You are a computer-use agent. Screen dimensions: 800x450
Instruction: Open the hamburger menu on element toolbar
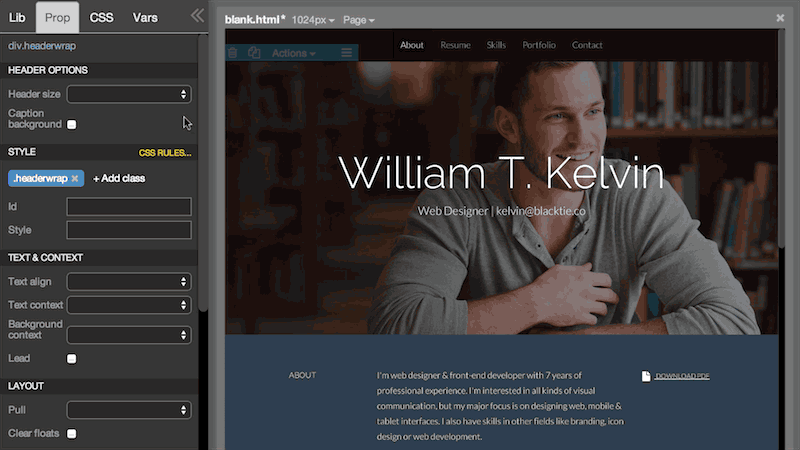click(346, 53)
